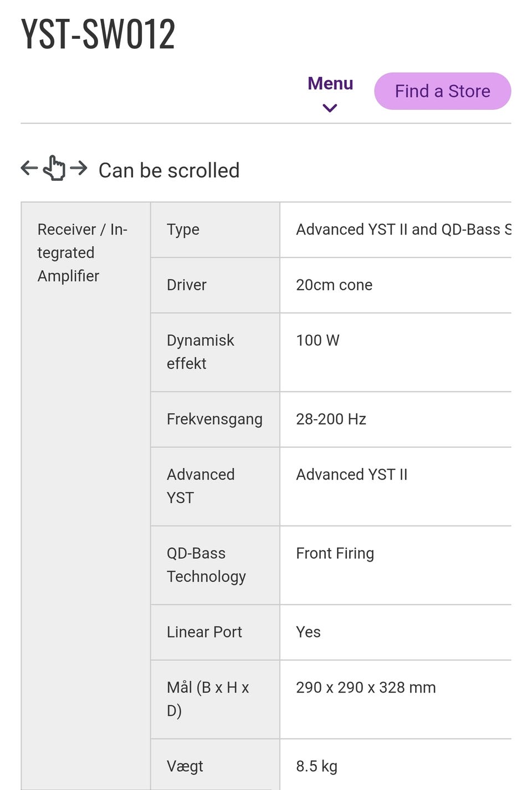Click the scroll hand pointer icon

[54, 168]
